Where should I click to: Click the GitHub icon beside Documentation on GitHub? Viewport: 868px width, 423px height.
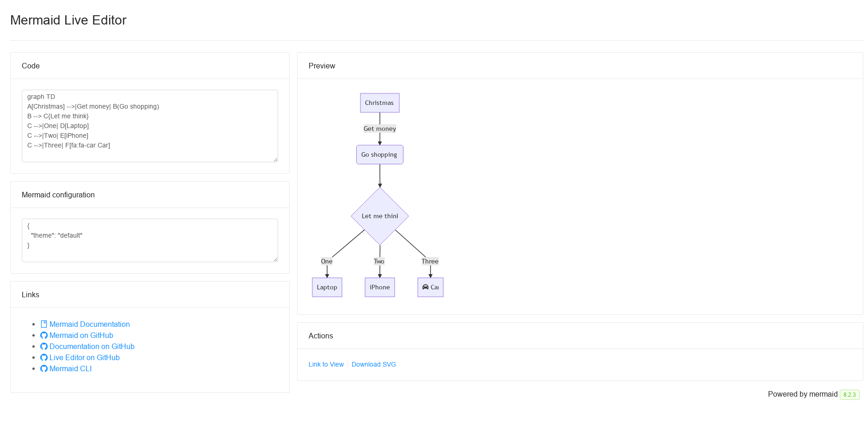(x=44, y=346)
